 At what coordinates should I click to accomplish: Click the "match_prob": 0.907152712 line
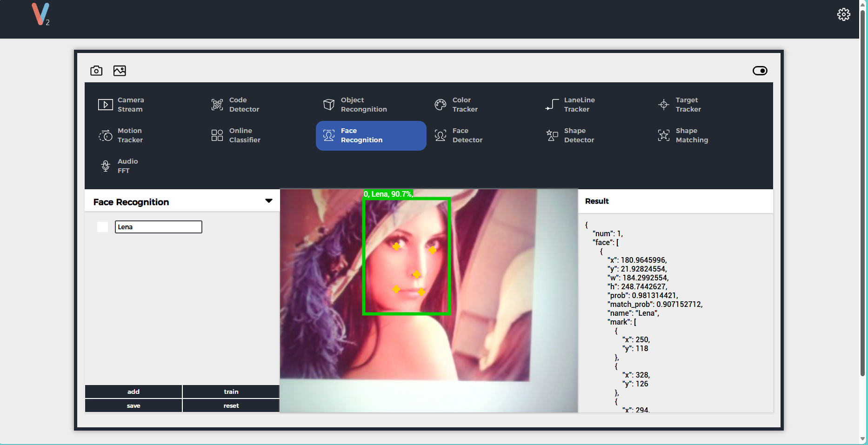655,304
